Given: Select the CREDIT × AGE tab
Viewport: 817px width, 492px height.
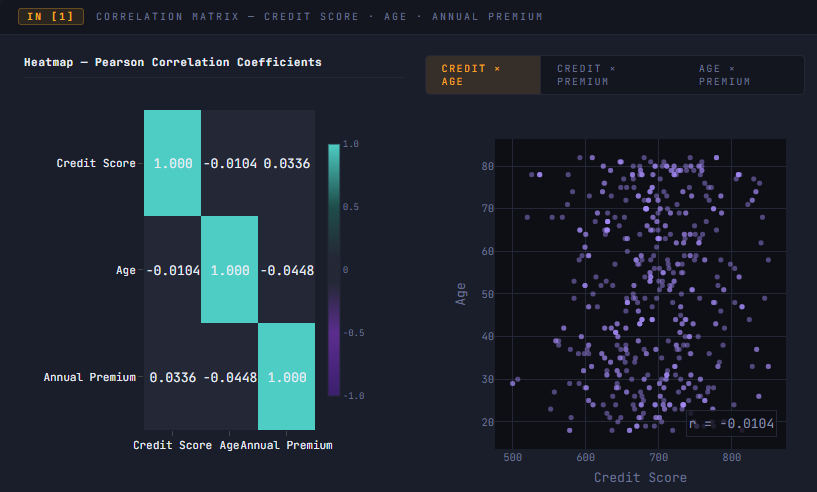Looking at the screenshot, I should tap(483, 75).
